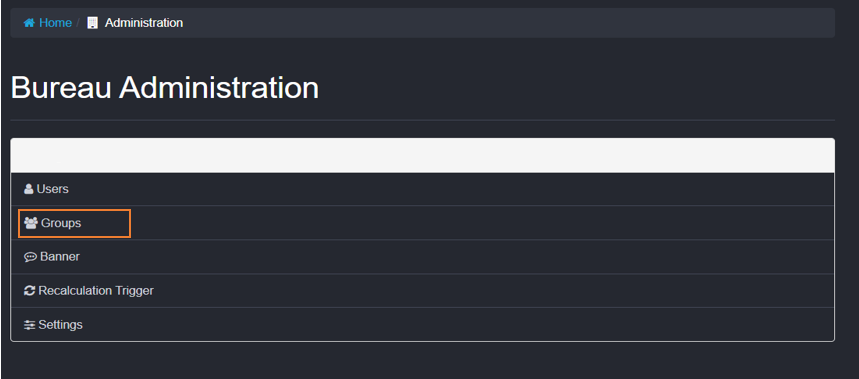The height and width of the screenshot is (379, 859).
Task: Click the slash separator after Home
Action: (78, 23)
